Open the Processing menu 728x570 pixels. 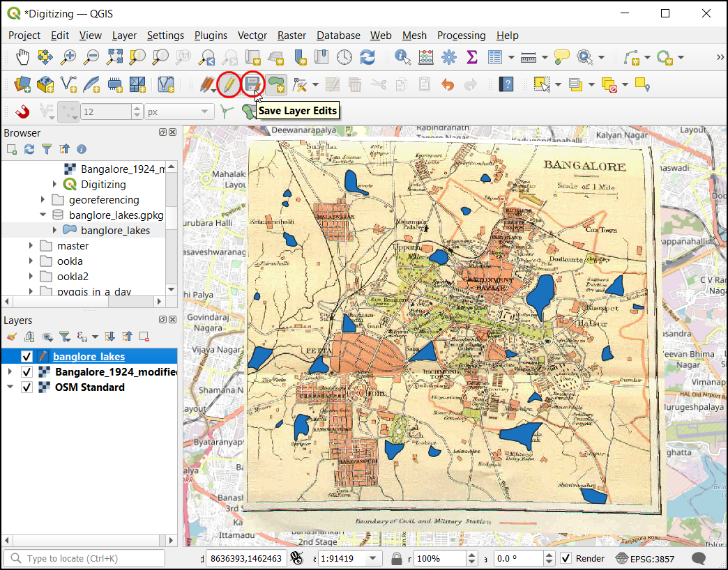click(461, 36)
